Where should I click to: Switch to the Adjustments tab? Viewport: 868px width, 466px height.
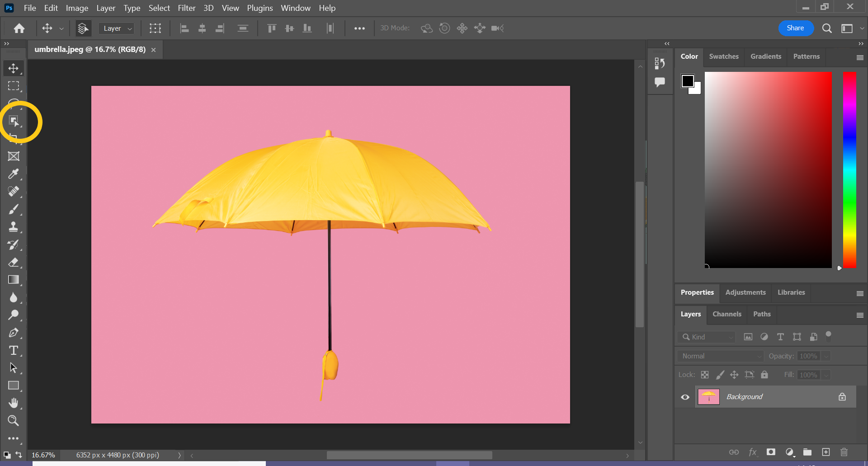pyautogui.click(x=745, y=292)
